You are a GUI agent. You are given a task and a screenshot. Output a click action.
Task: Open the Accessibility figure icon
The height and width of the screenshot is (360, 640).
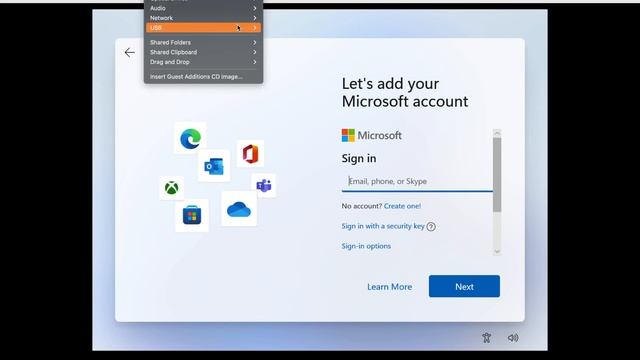(x=486, y=338)
